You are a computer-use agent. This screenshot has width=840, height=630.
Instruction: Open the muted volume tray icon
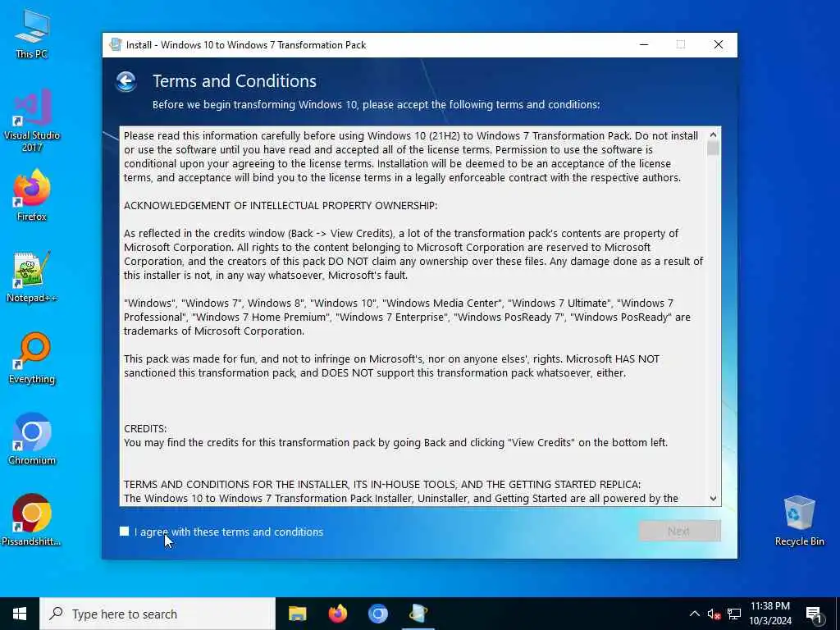[714, 614]
